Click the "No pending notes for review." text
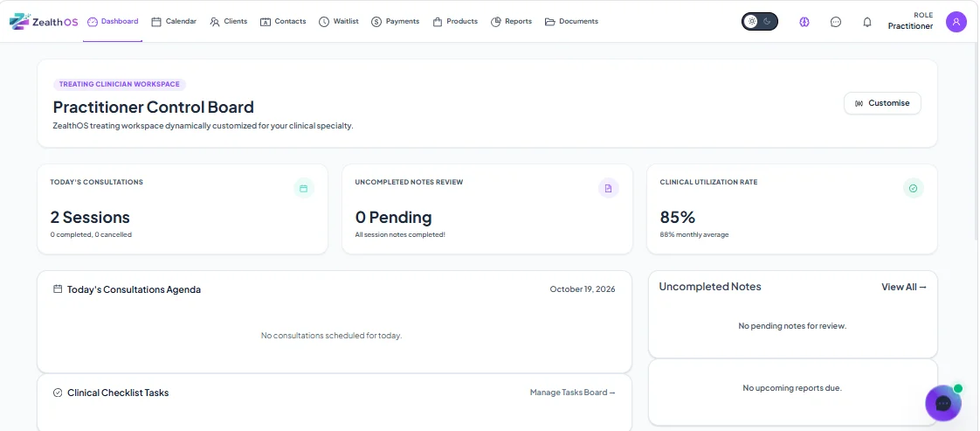Viewport: 980px width, 431px height. [792, 327]
